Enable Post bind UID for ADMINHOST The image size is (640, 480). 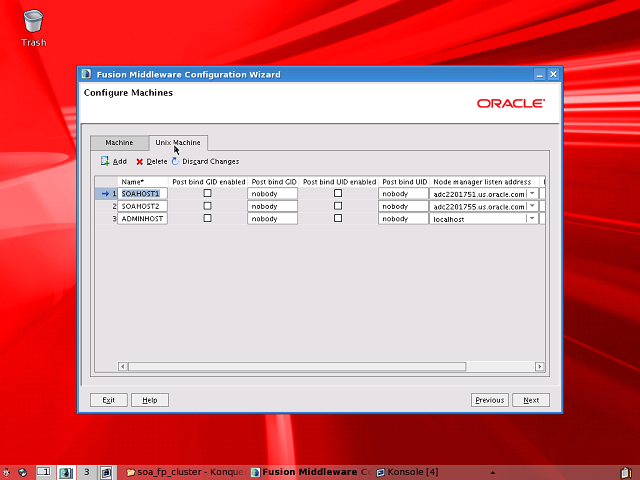[x=338, y=218]
